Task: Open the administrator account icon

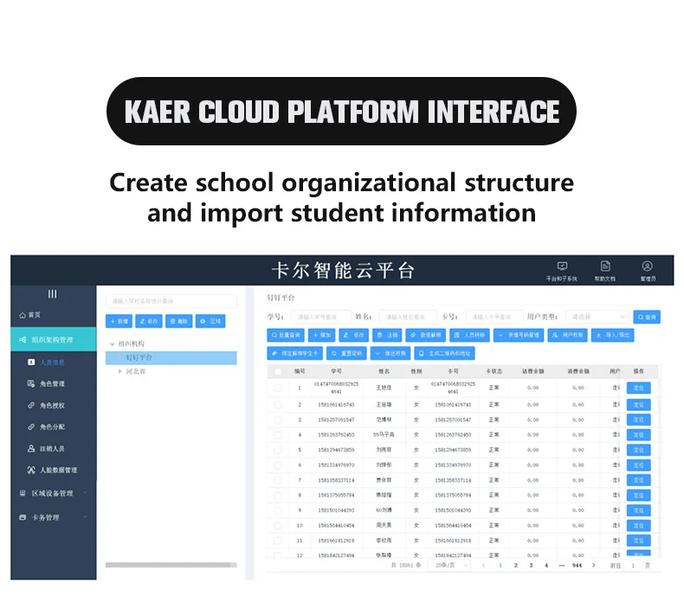Action: 648,266
